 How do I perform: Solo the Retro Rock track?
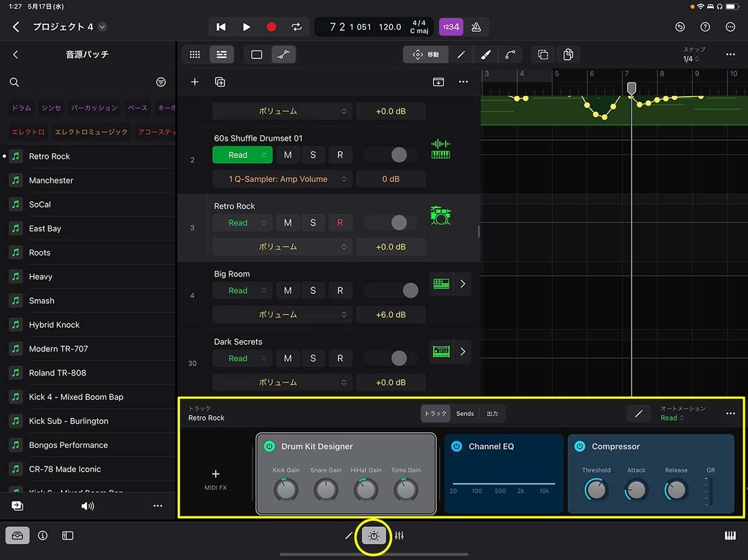pos(313,223)
